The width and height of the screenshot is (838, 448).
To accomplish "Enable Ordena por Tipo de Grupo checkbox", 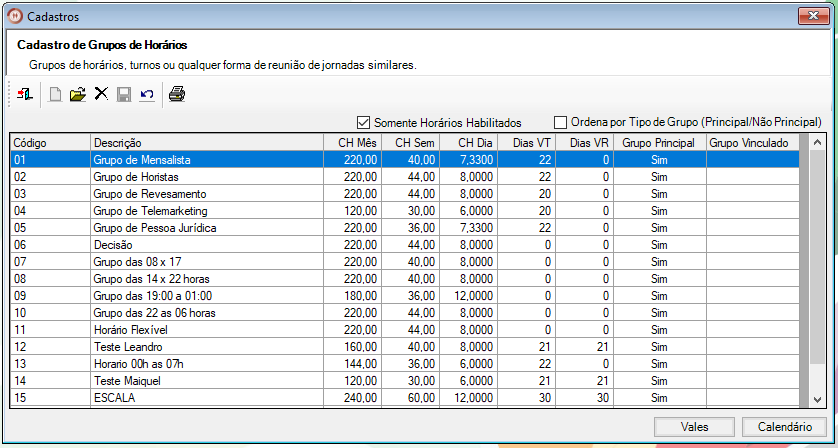I will 560,122.
